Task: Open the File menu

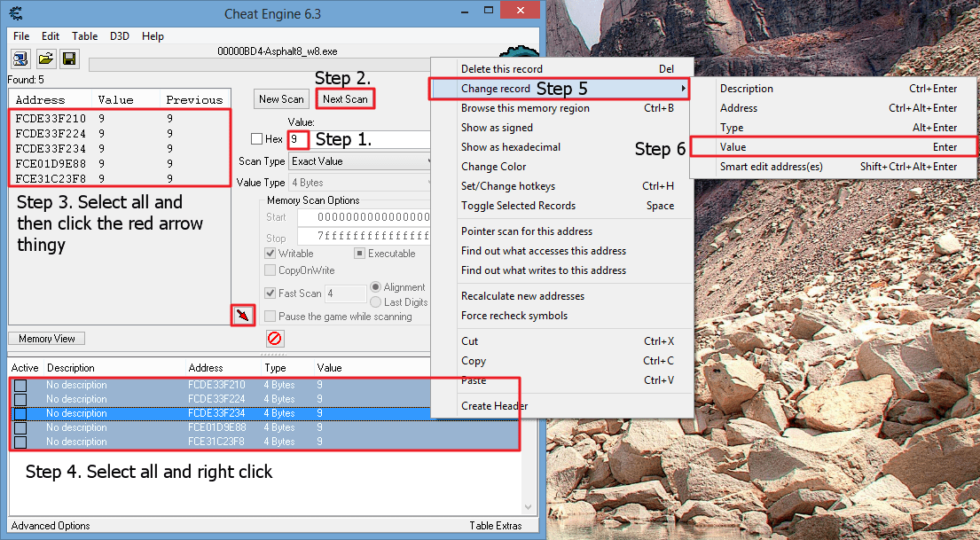Action: click(21, 36)
